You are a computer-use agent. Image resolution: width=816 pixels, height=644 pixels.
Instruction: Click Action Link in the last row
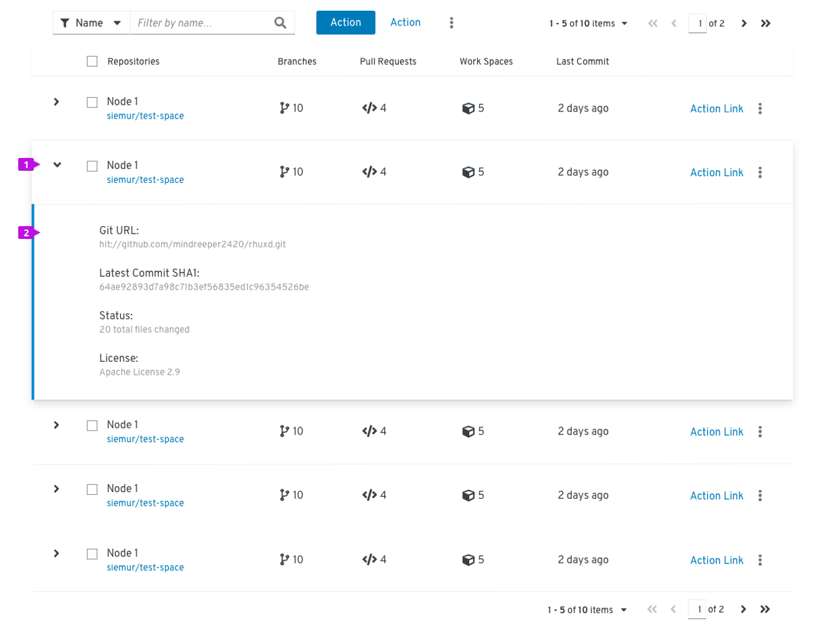point(717,560)
